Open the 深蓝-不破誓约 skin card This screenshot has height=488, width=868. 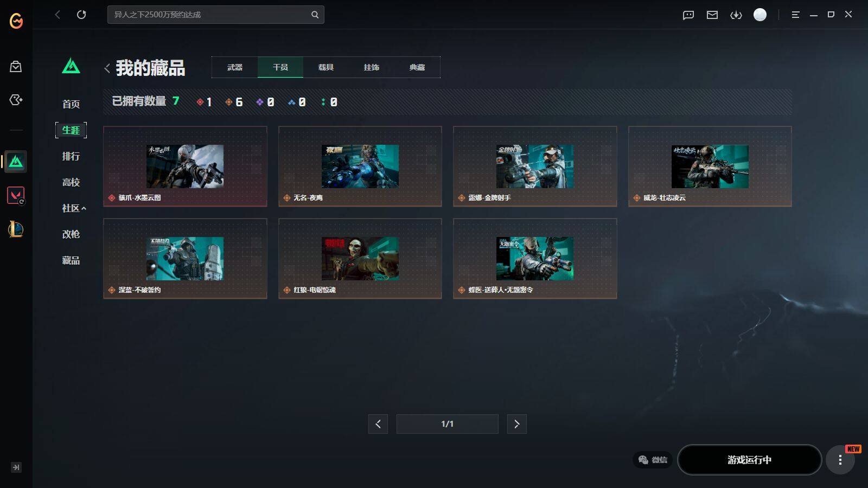click(185, 259)
